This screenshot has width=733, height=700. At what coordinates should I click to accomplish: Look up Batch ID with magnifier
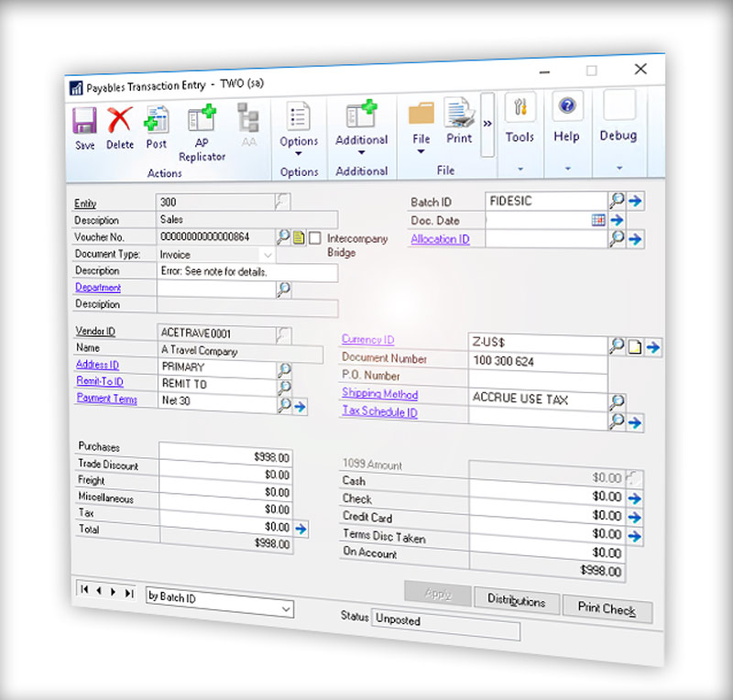coord(617,201)
